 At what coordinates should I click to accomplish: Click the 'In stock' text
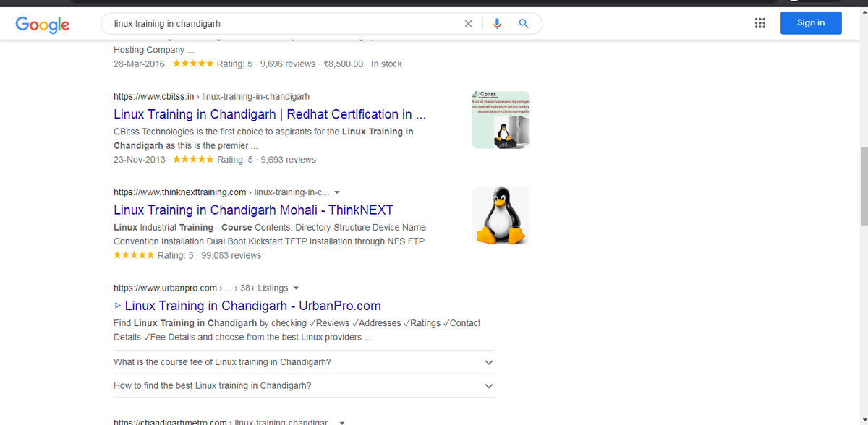point(387,64)
